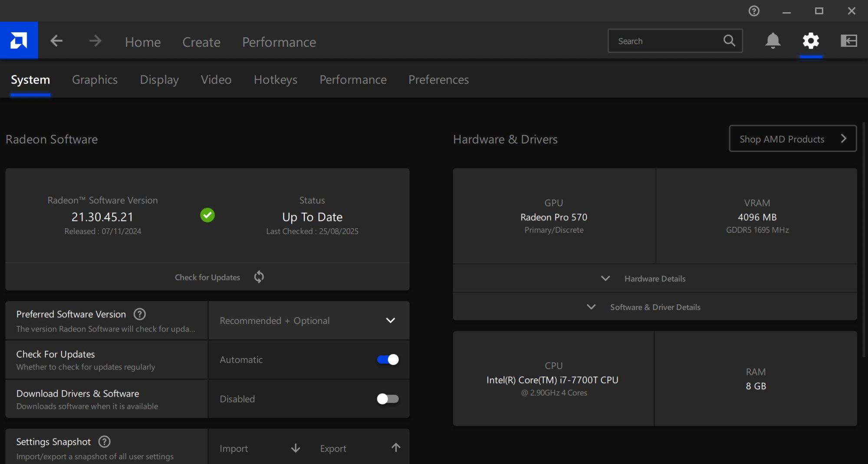Click the Import down arrow icon

296,448
